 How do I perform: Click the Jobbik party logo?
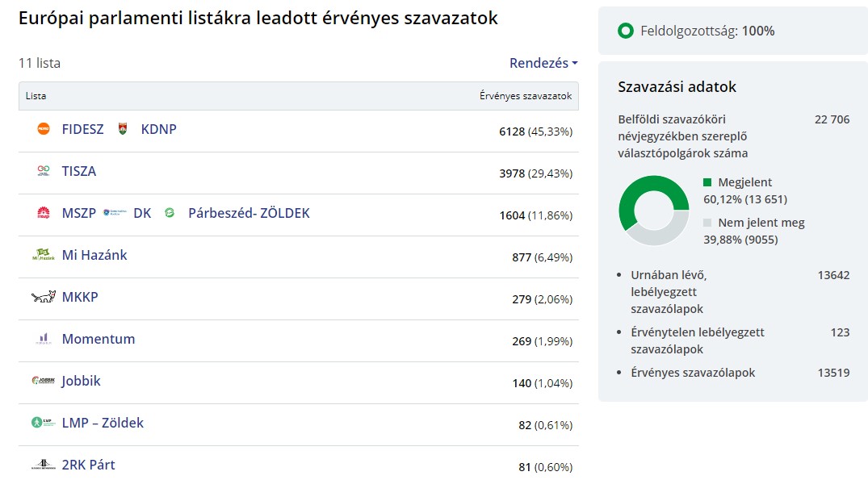(x=44, y=381)
